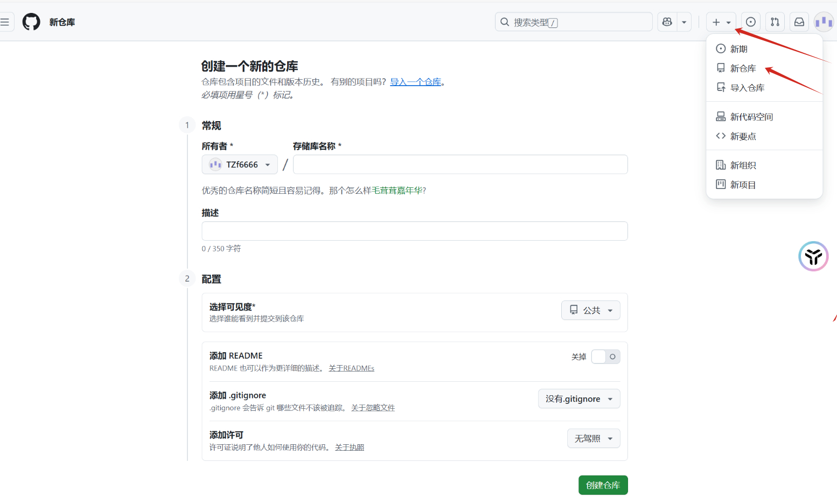Open Copilot chat icon in header
837x504 pixels.
[667, 22]
